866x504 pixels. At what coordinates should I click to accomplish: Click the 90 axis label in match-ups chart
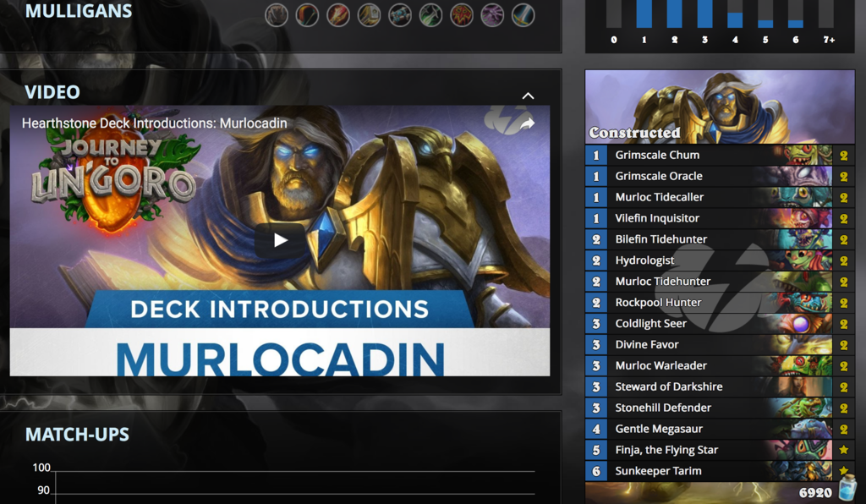[x=44, y=490]
